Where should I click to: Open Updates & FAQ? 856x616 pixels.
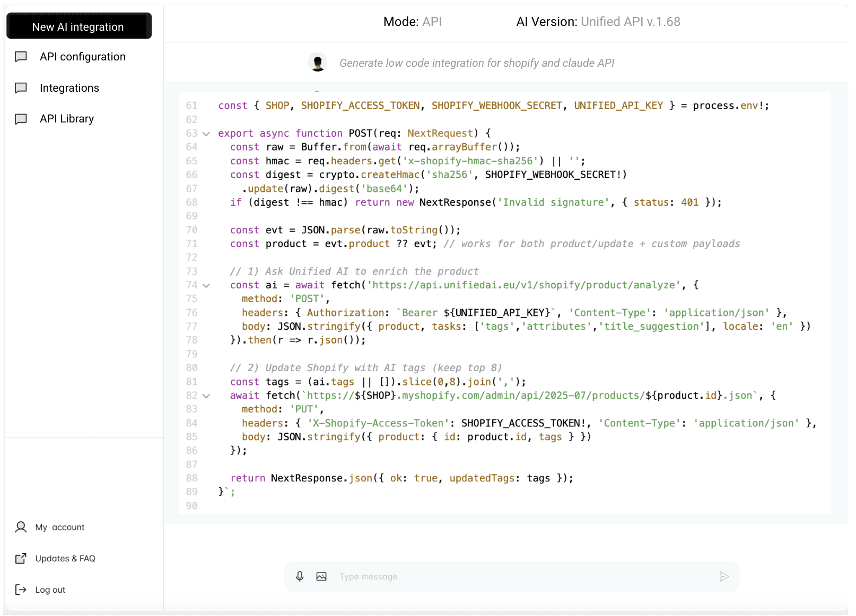pos(65,558)
